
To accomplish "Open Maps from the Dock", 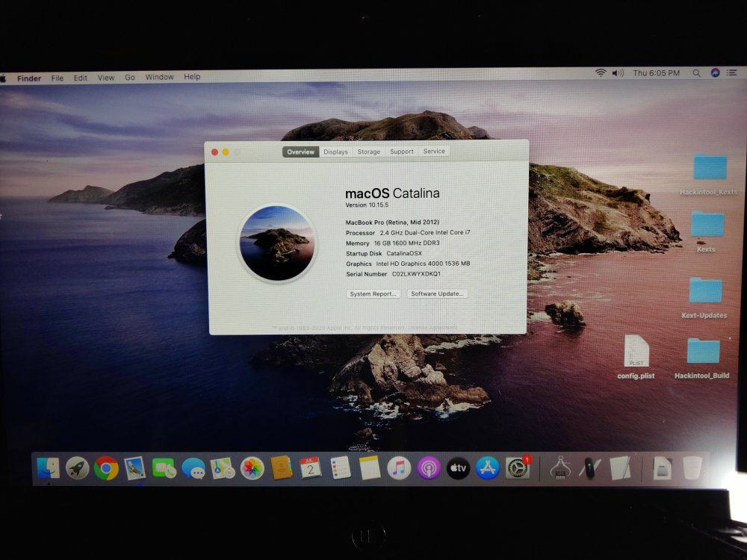I will [x=223, y=468].
